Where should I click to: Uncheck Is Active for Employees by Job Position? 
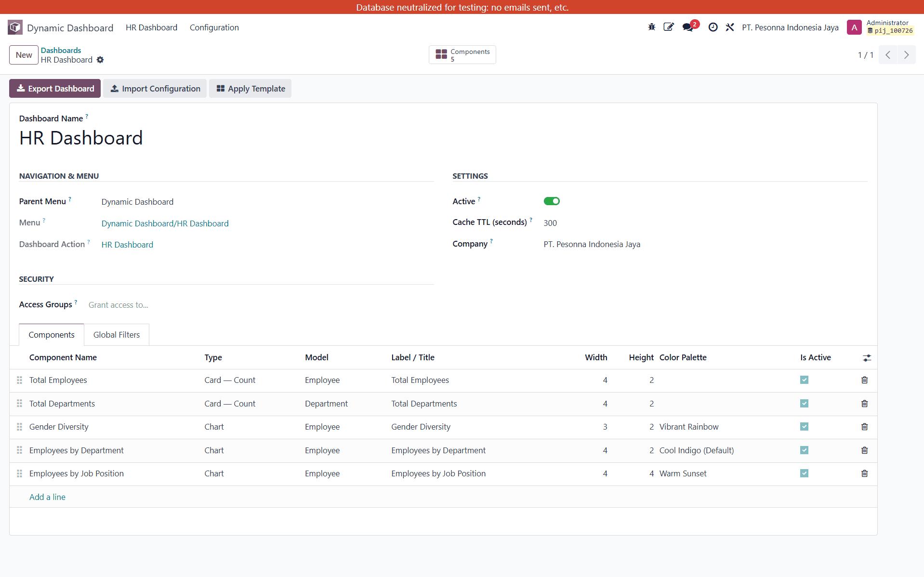click(804, 473)
